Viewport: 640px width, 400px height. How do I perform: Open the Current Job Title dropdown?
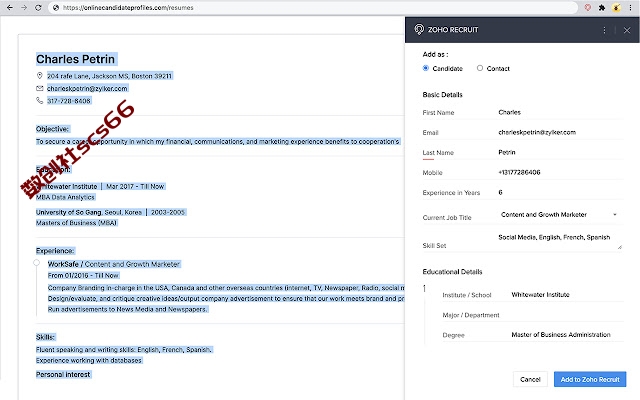[558, 215]
